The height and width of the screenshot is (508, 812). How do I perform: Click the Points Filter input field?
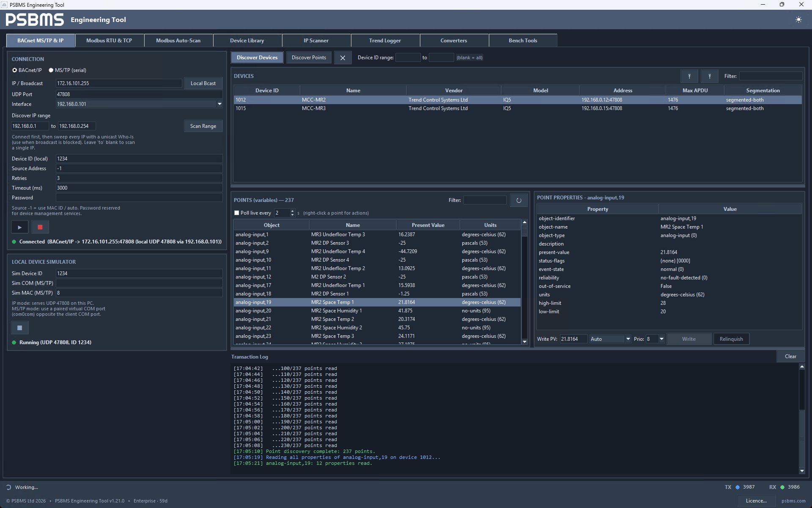point(485,200)
